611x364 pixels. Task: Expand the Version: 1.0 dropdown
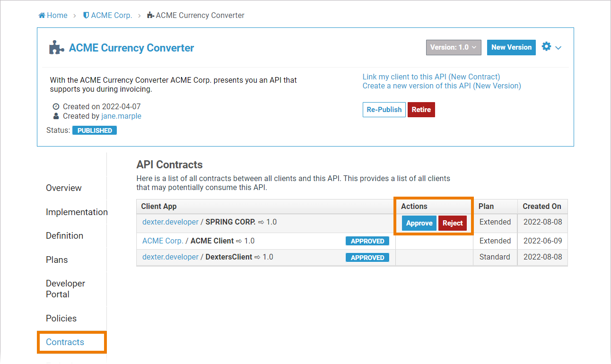[x=454, y=47]
